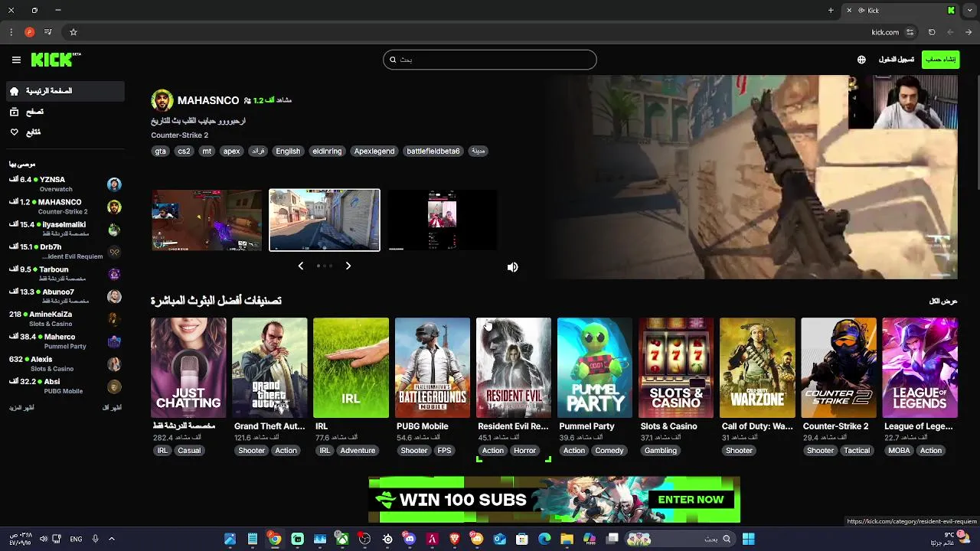Open Absi in recommended list
Image resolution: width=980 pixels, height=551 pixels.
click(x=65, y=386)
